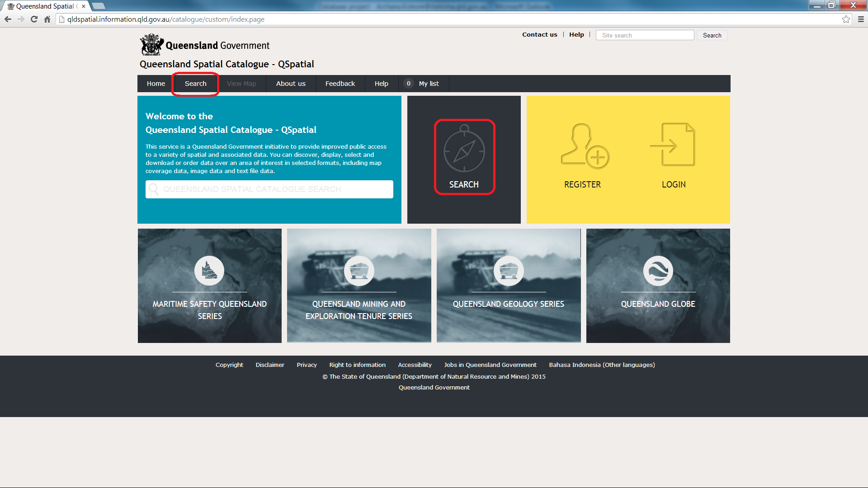Open Queensland Globe icon
This screenshot has height=488, width=868.
tap(658, 271)
